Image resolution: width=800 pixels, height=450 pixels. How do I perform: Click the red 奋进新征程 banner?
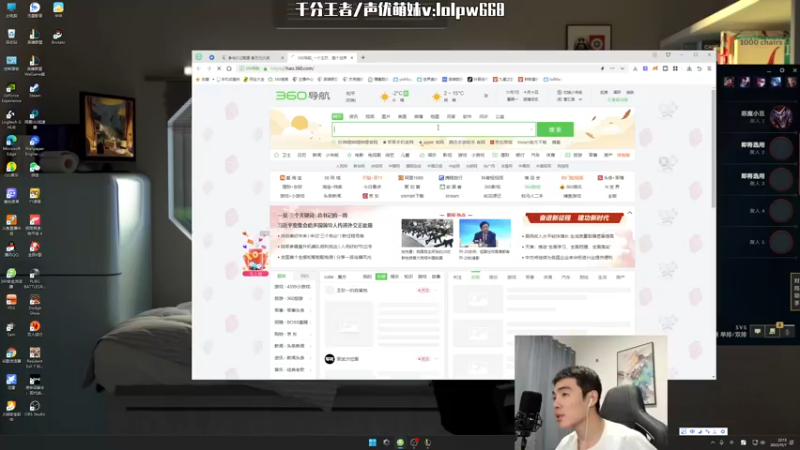click(x=574, y=218)
